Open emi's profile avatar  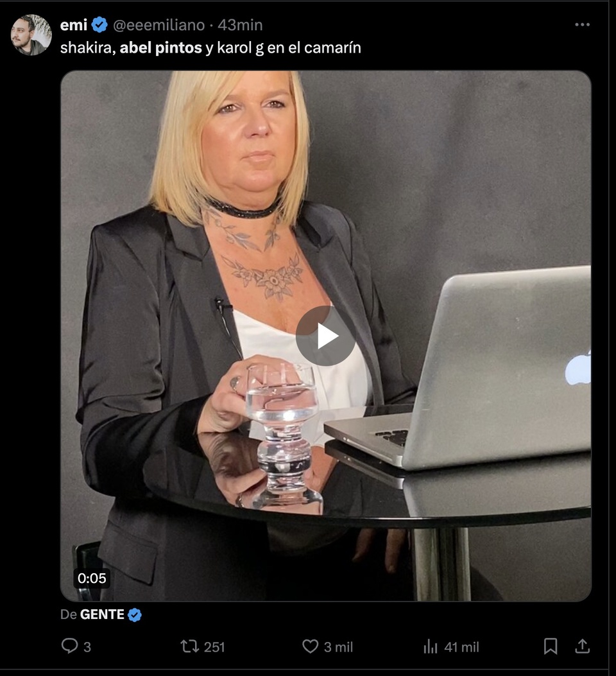(x=31, y=35)
